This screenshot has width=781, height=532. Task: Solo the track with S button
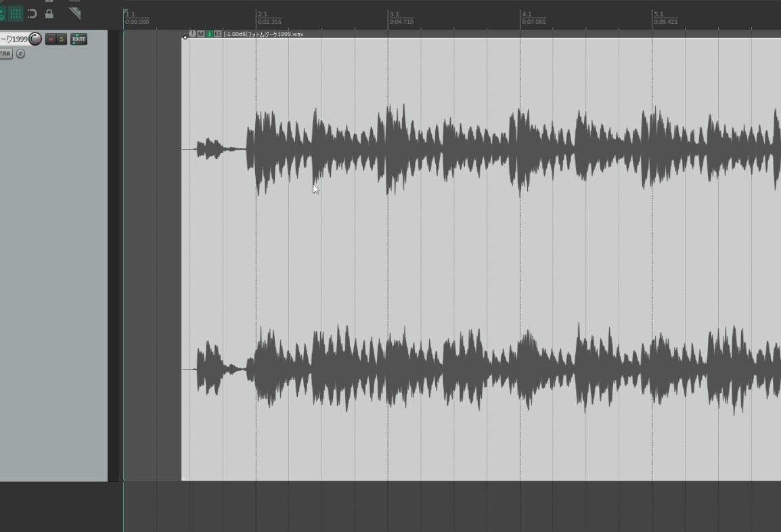pyautogui.click(x=62, y=39)
